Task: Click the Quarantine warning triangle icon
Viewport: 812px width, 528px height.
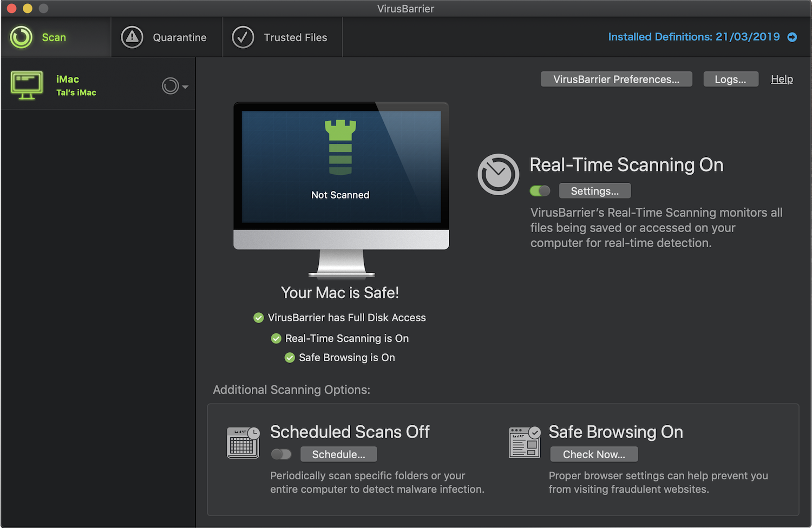Action: tap(132, 37)
